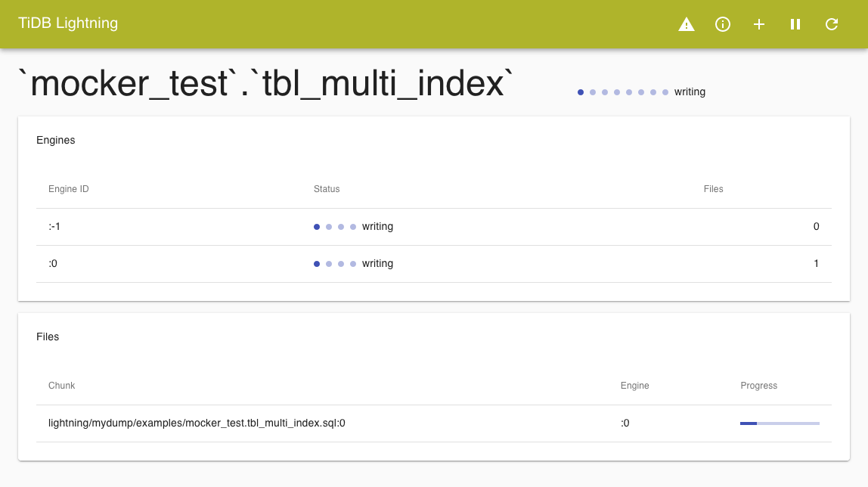Viewport: 868px width, 487px height.
Task: Select the status dots for engine :0
Action: [x=334, y=263]
